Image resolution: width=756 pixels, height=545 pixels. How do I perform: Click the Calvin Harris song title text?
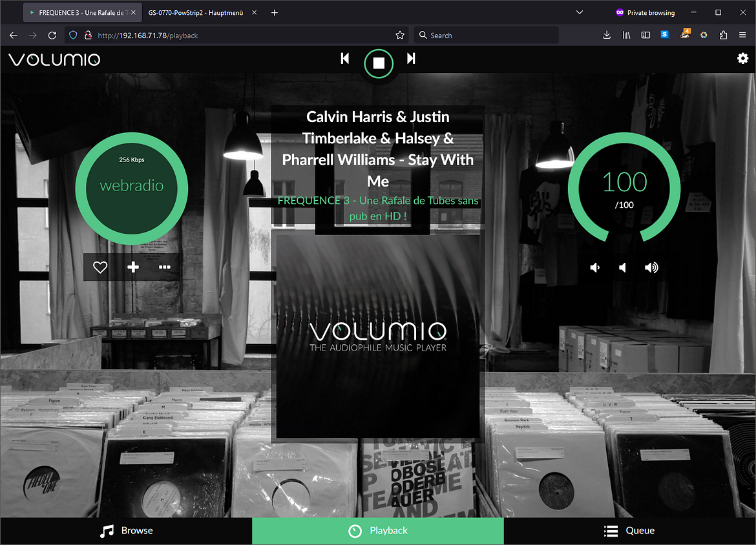(378, 149)
